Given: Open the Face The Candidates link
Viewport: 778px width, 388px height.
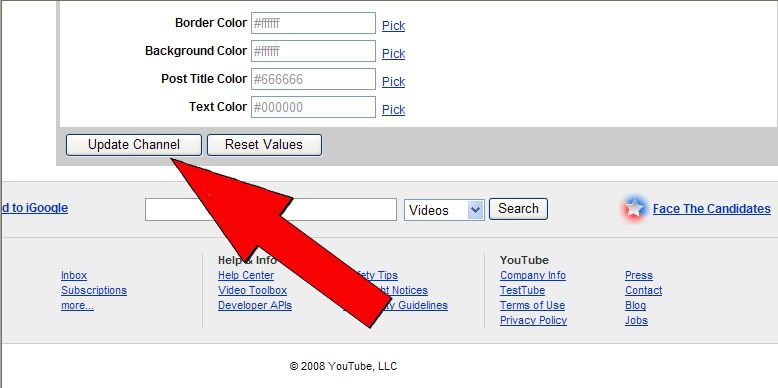Looking at the screenshot, I should coord(712,209).
